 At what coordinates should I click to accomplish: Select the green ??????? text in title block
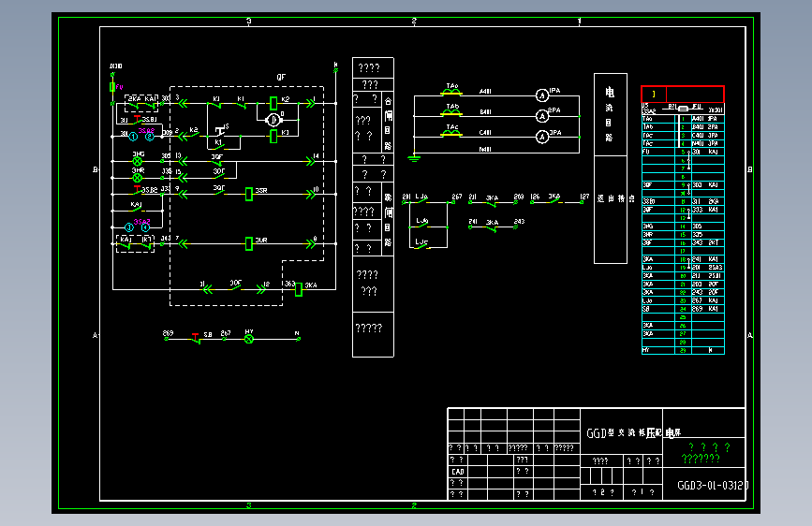coord(701,459)
